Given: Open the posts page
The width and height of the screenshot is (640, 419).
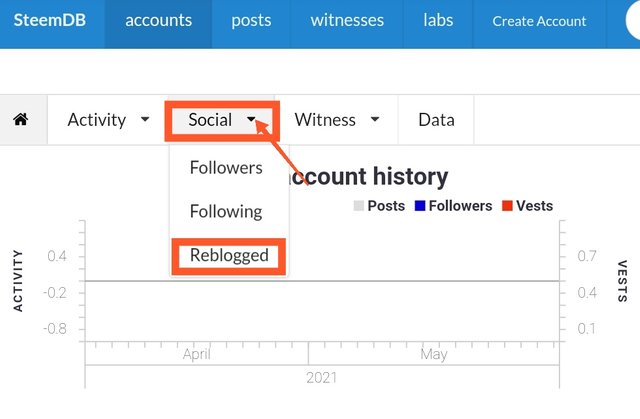Looking at the screenshot, I should click(x=251, y=21).
